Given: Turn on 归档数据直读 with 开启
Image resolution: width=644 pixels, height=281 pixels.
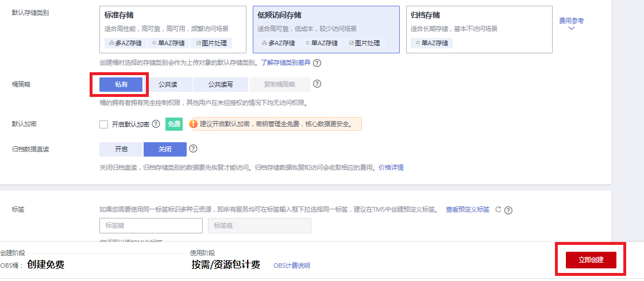Looking at the screenshot, I should click(121, 149).
